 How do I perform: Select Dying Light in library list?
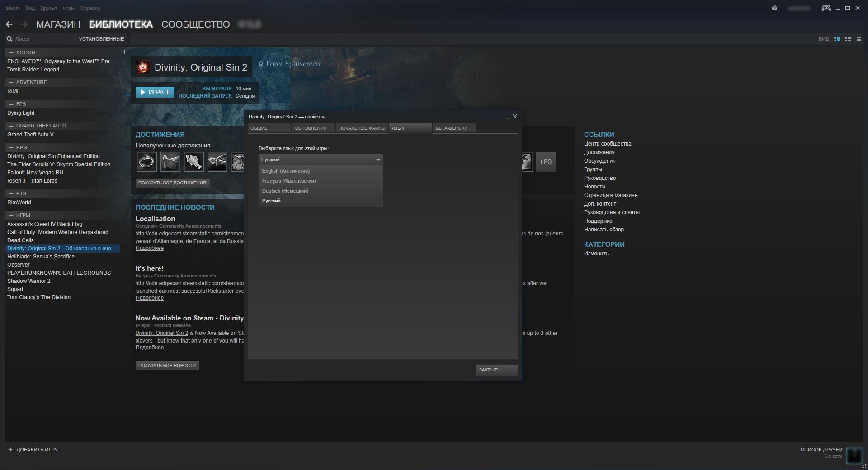[x=21, y=113]
